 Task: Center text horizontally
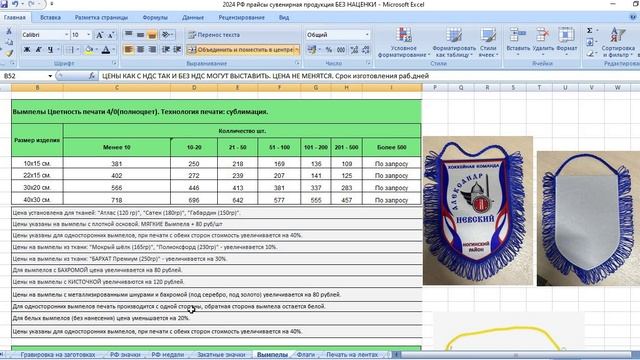140,50
